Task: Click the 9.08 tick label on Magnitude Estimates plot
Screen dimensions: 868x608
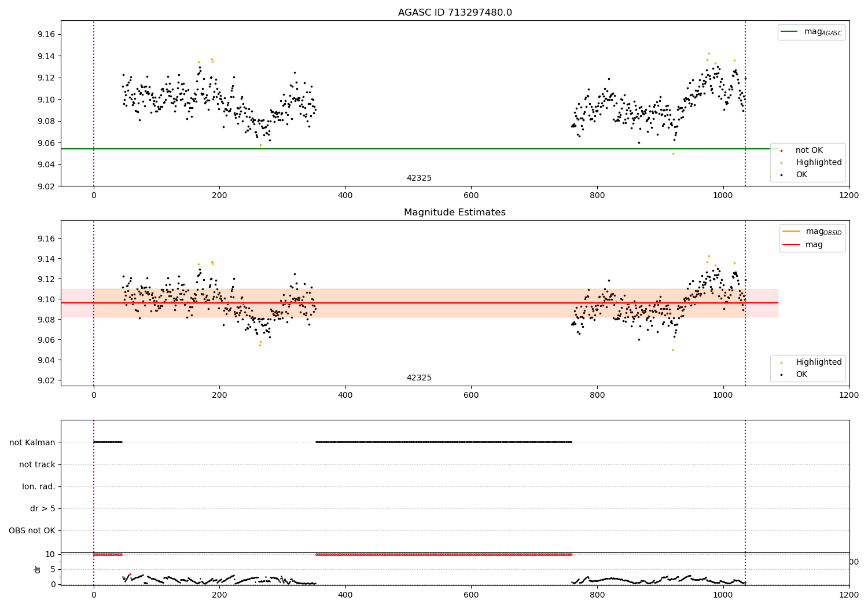Action: coord(46,320)
